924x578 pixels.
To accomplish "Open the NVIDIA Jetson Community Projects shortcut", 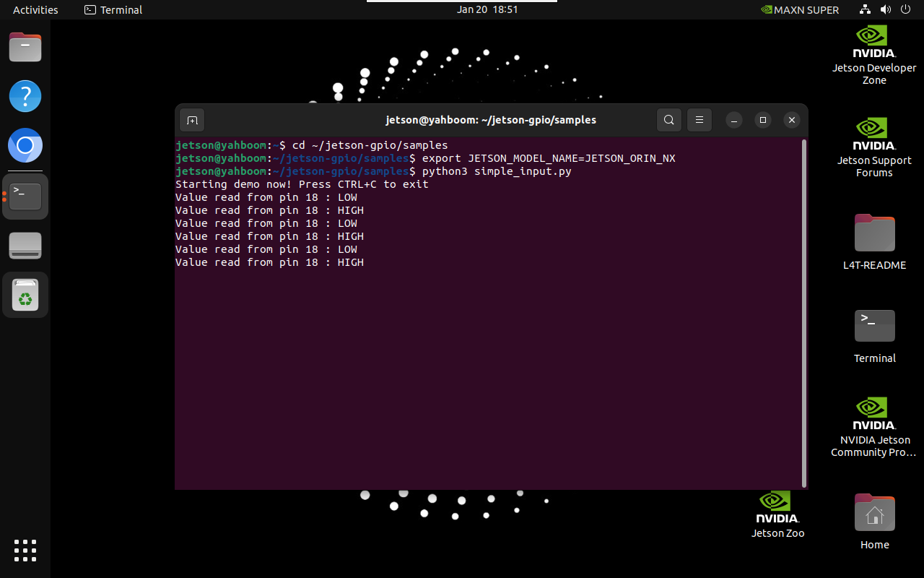I will pyautogui.click(x=874, y=427).
